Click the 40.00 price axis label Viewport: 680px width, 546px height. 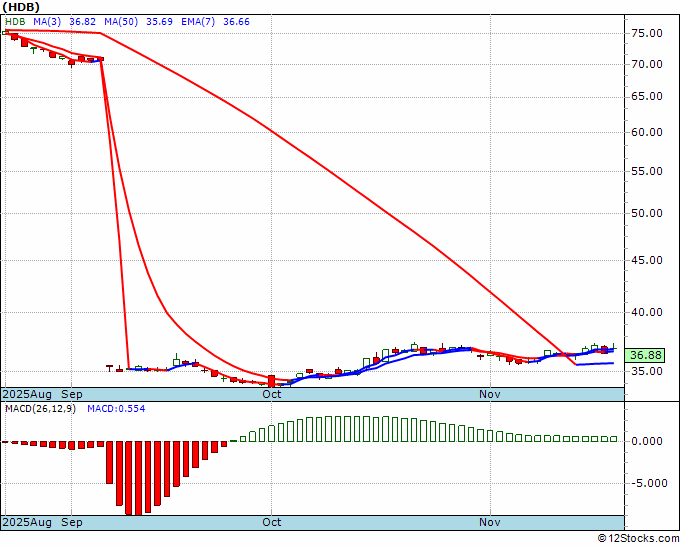647,312
